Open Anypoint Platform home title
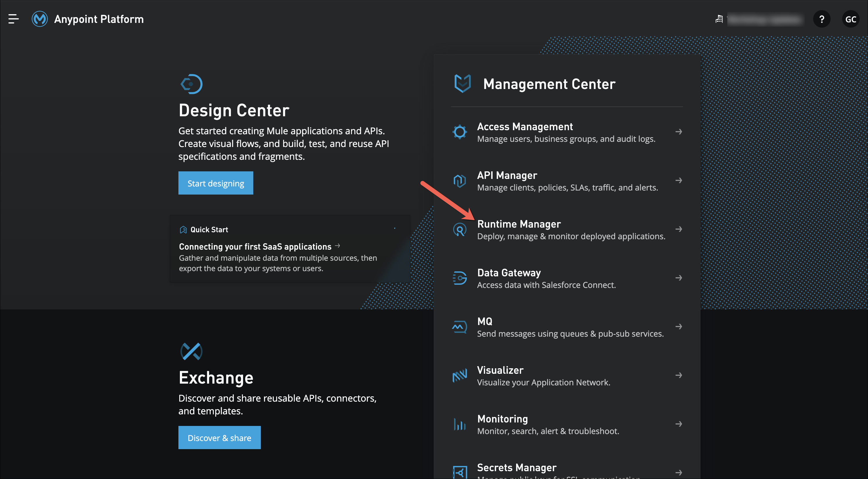Screen dimensions: 868x479 (x=99, y=19)
